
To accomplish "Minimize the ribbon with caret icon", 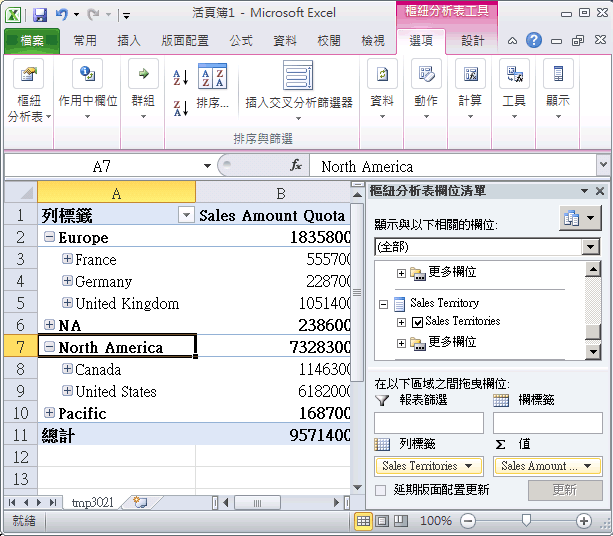I will tap(512, 41).
